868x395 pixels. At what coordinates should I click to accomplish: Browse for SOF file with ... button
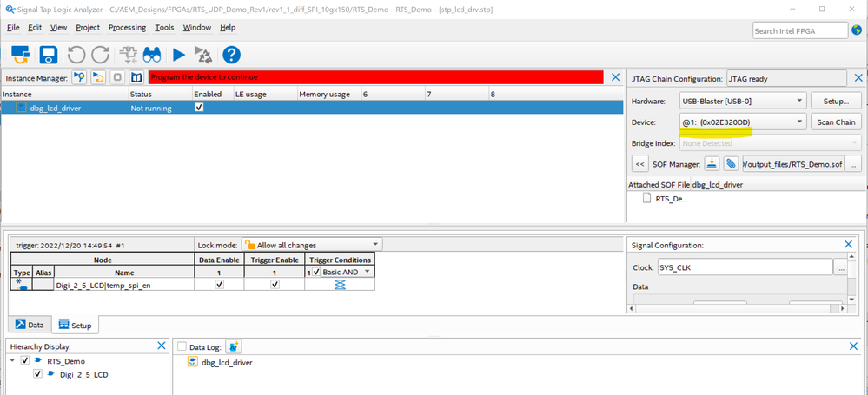coord(853,164)
